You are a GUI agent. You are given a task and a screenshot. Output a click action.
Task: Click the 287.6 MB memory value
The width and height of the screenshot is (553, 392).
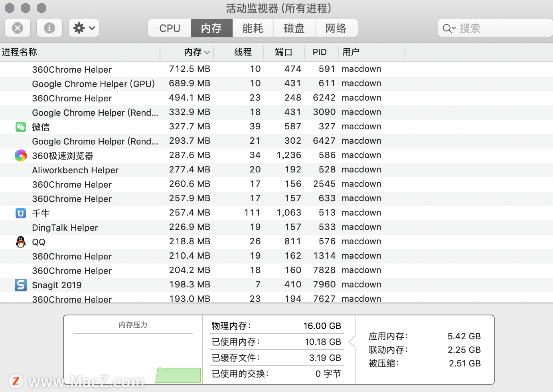pyautogui.click(x=190, y=155)
